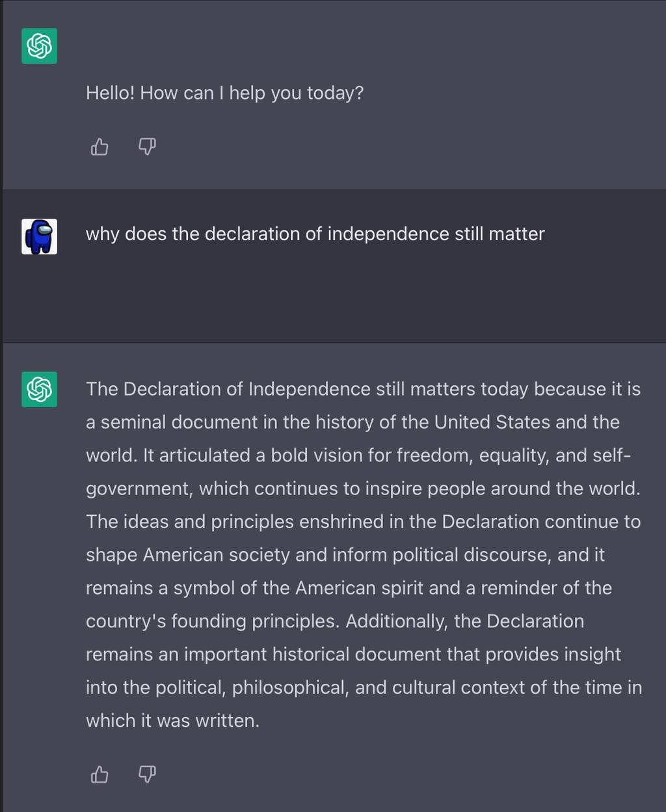Click the ChatGPT logo beside the greeting
666x812 pixels.
click(39, 46)
